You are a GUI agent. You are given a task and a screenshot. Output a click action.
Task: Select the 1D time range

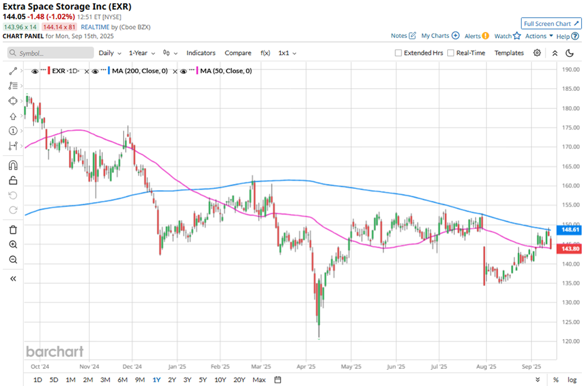(38, 380)
